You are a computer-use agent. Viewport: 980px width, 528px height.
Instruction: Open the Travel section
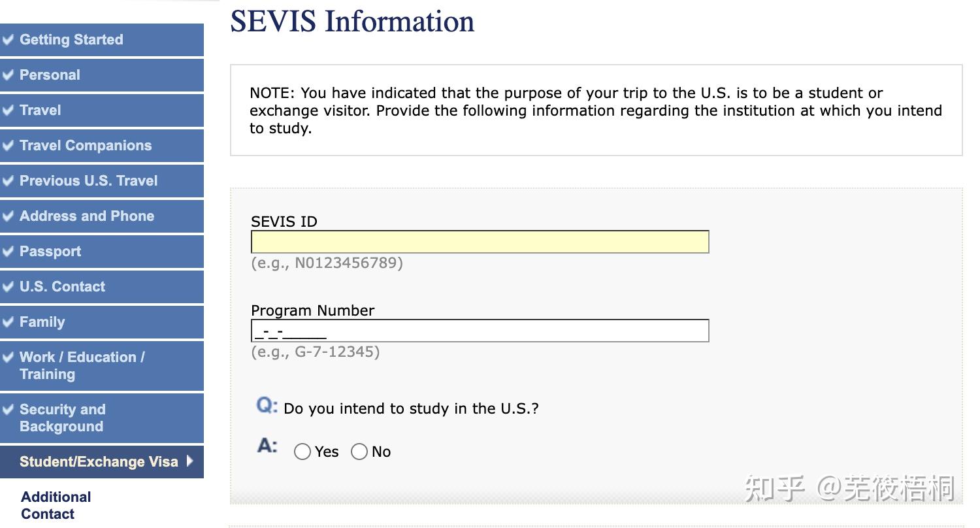(40, 110)
